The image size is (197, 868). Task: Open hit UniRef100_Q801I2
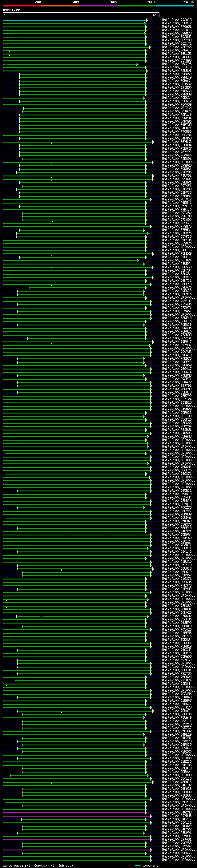coord(176,822)
